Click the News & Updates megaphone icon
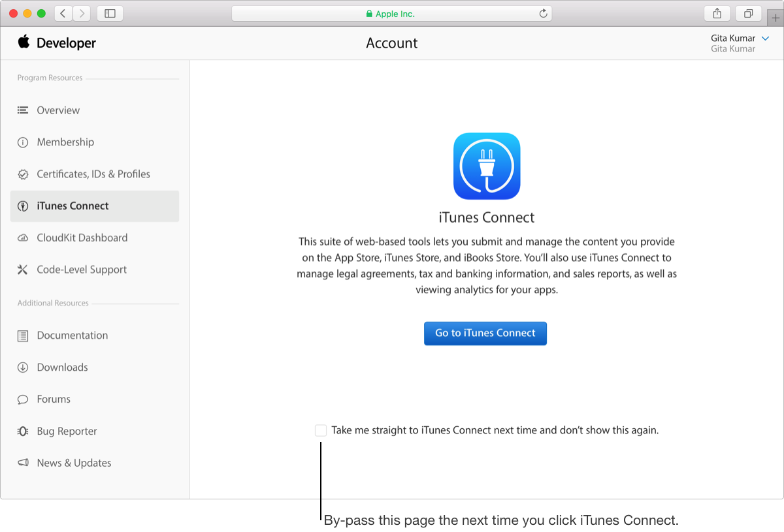 23,463
